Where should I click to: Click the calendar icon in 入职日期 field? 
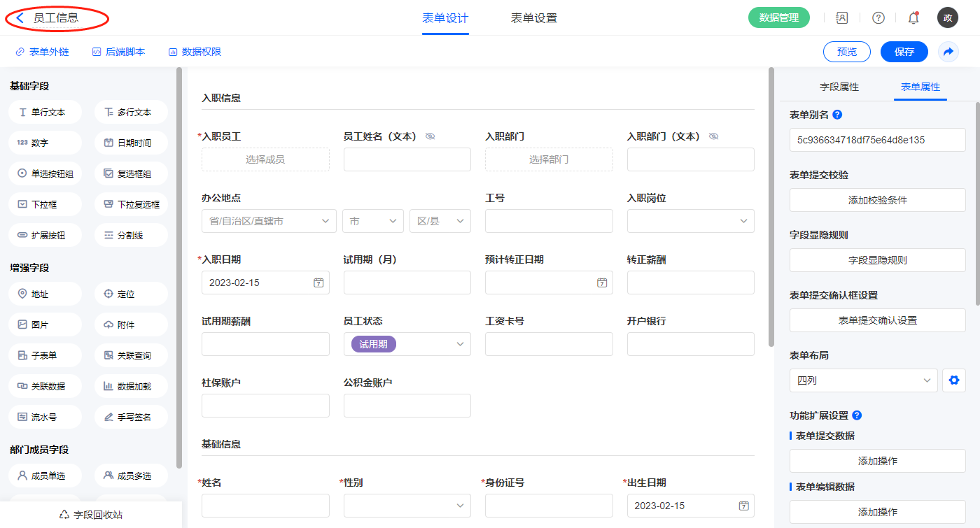318,283
